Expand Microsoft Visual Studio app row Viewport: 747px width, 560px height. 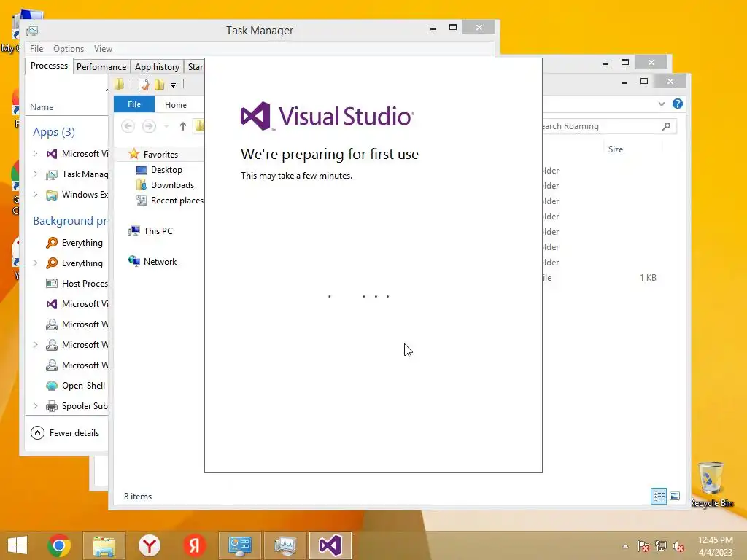(35, 153)
